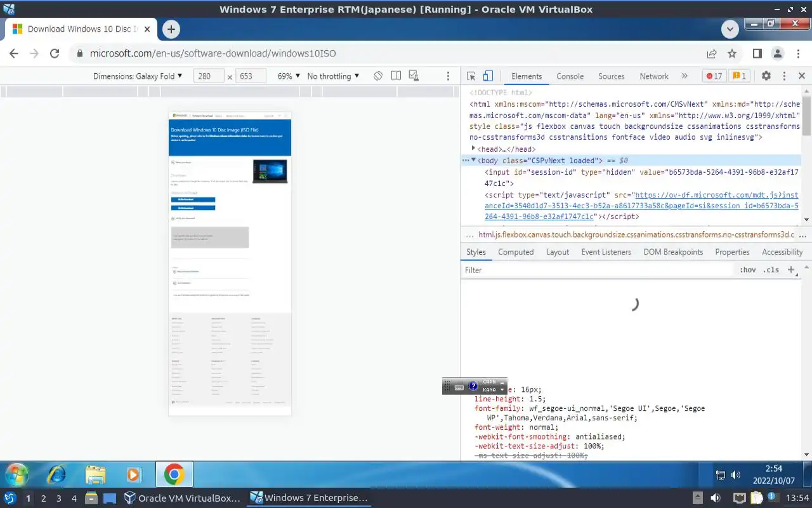The width and height of the screenshot is (812, 508).
Task: Open Chrome profile avatar
Action: click(x=778, y=54)
